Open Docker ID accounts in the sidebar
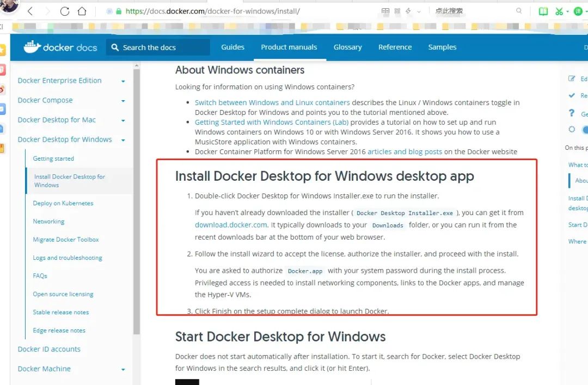The image size is (588, 385). click(49, 349)
